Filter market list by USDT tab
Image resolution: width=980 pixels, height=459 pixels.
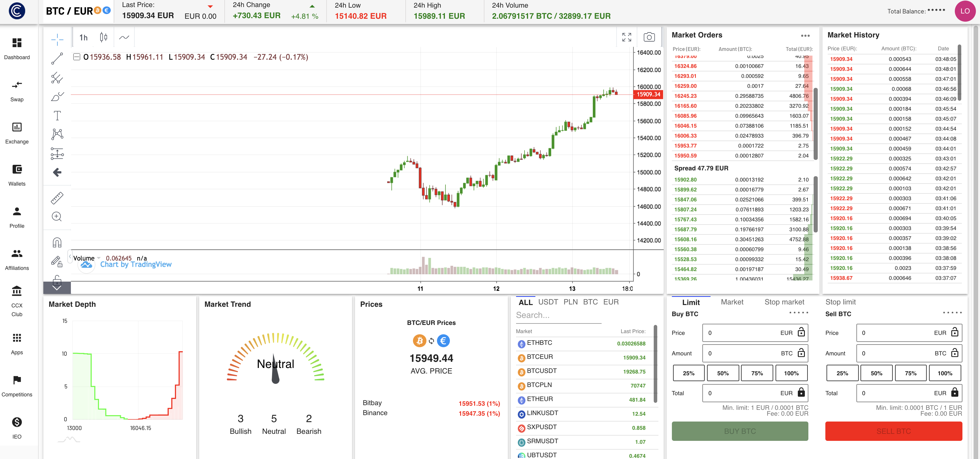[x=548, y=302]
